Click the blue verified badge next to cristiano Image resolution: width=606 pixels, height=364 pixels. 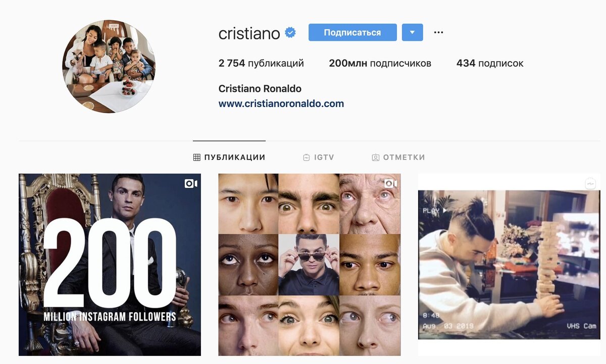tap(290, 33)
